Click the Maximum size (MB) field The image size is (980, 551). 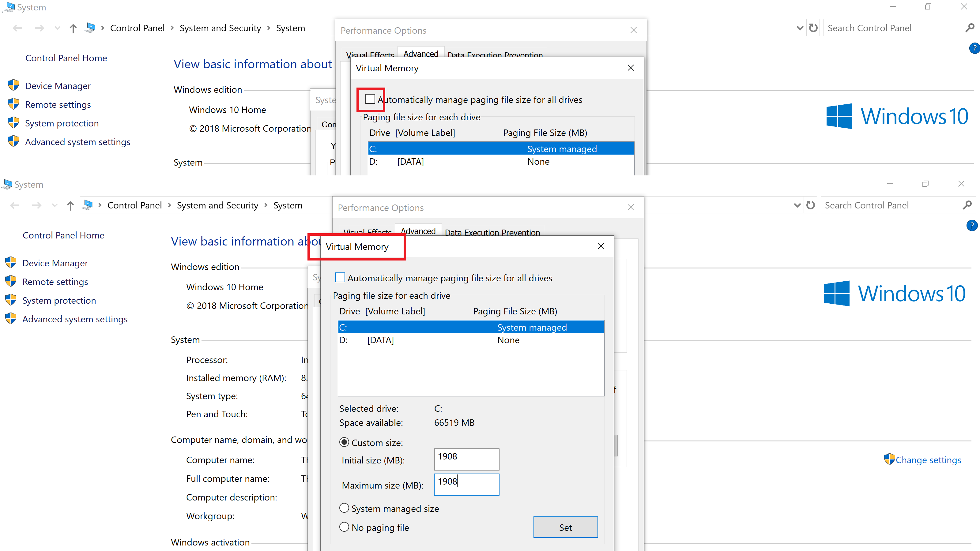tap(466, 484)
